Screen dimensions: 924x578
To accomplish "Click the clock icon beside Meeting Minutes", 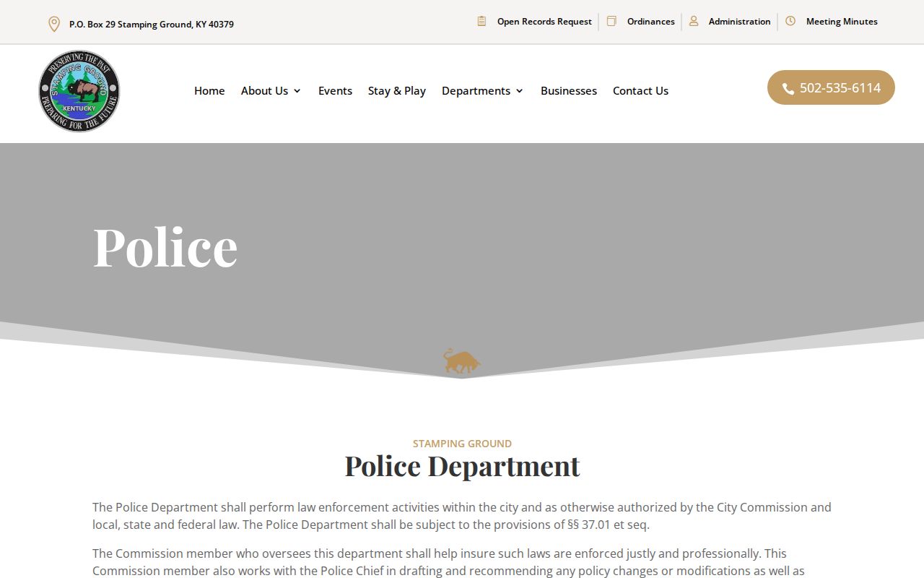I will click(x=790, y=21).
